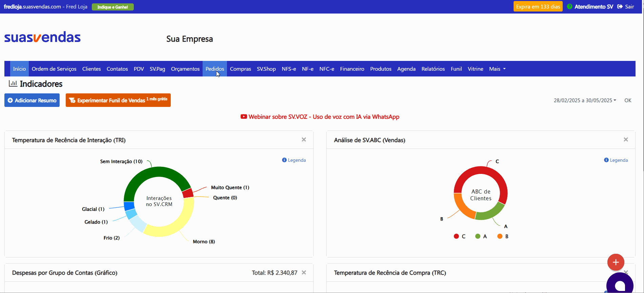Click Experimentar Funil de Vendas button
Screen dimensions: 644x293
(x=118, y=100)
